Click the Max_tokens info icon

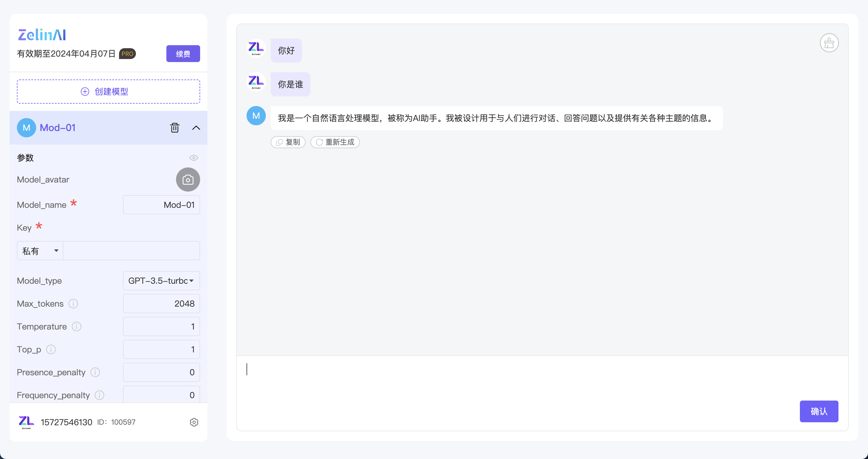(73, 303)
